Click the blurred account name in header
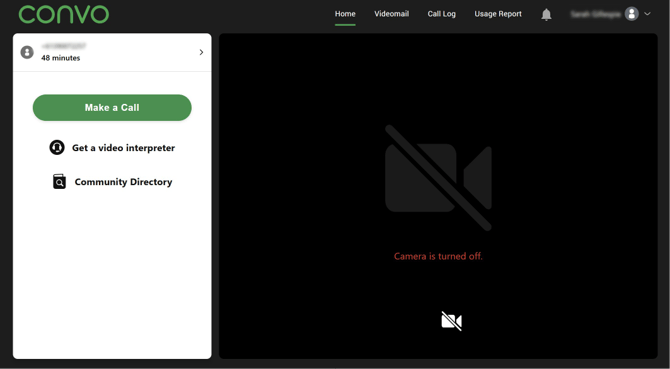Screen dimensions: 670x369 595,14
